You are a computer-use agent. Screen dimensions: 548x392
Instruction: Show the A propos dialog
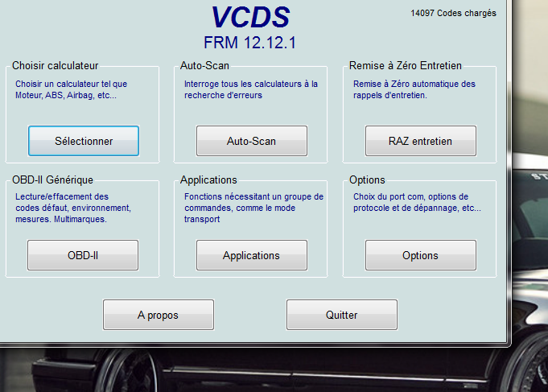159,315
